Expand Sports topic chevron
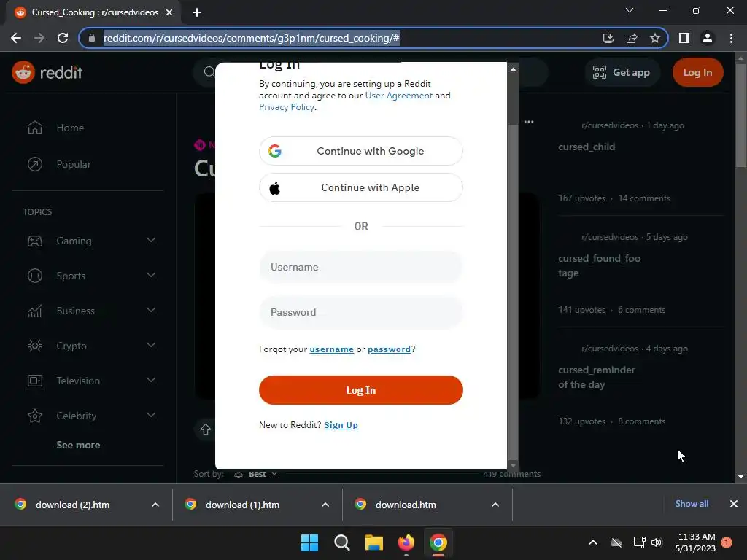This screenshot has height=560, width=747. pyautogui.click(x=151, y=275)
